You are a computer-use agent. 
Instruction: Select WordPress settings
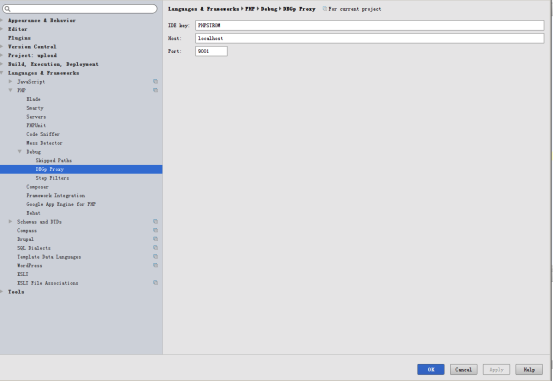[x=30, y=265]
